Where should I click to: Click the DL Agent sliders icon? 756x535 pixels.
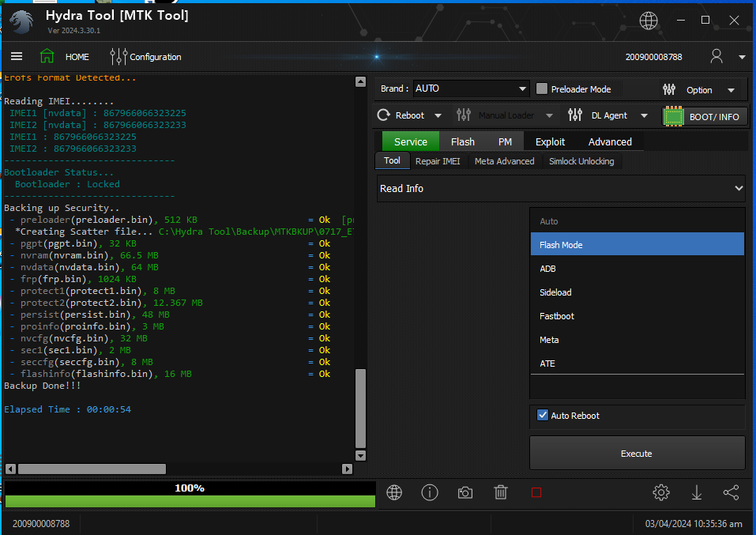(x=575, y=115)
